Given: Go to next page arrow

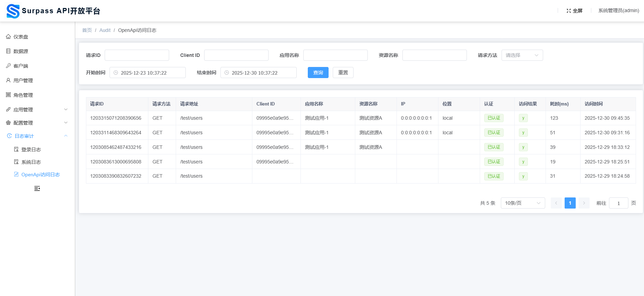Looking at the screenshot, I should (x=584, y=203).
